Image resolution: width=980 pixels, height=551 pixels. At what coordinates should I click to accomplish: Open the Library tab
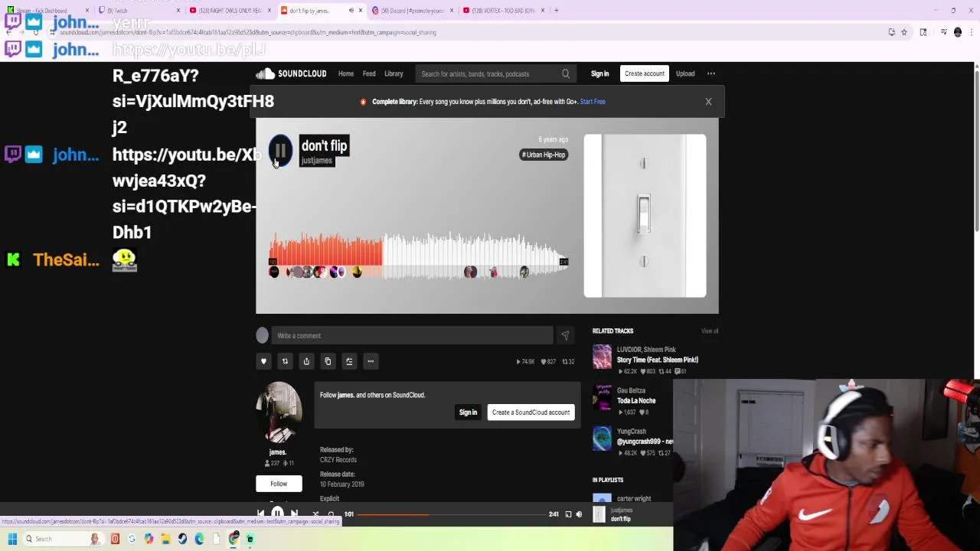pos(394,73)
